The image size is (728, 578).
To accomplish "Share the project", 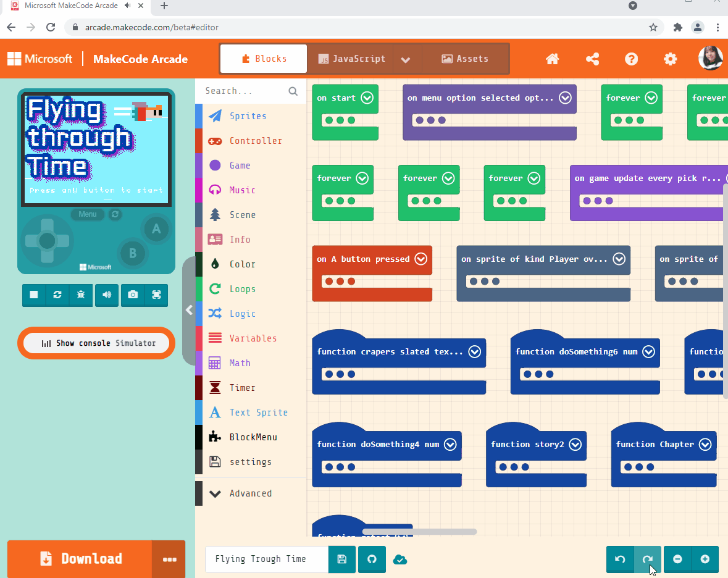I will tap(592, 59).
